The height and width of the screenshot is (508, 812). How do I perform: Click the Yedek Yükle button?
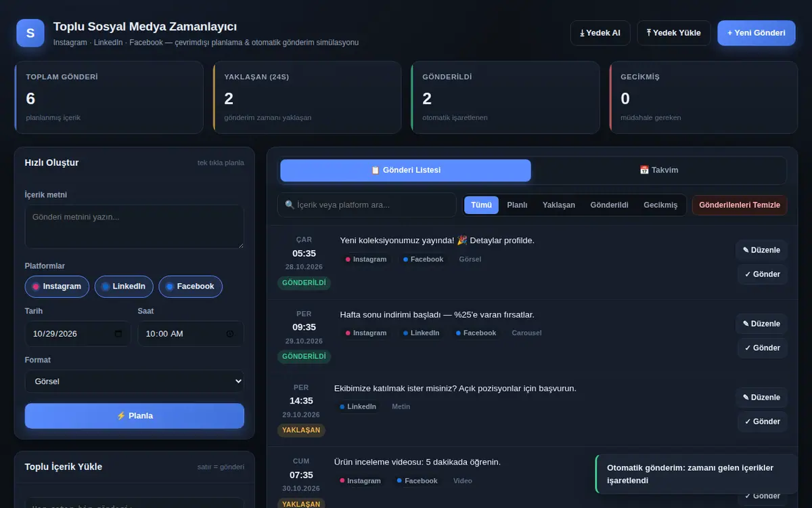pyautogui.click(x=674, y=33)
